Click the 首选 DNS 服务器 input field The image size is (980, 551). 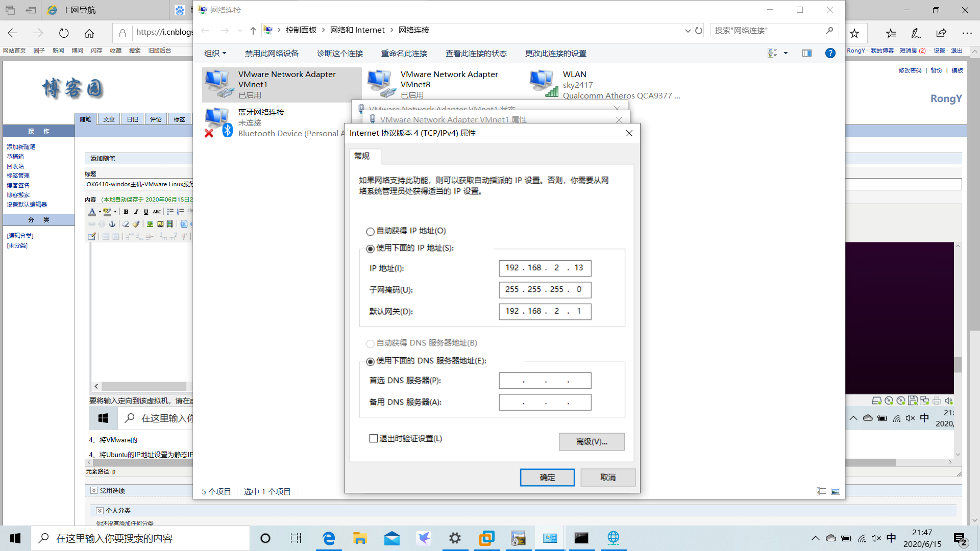point(545,381)
